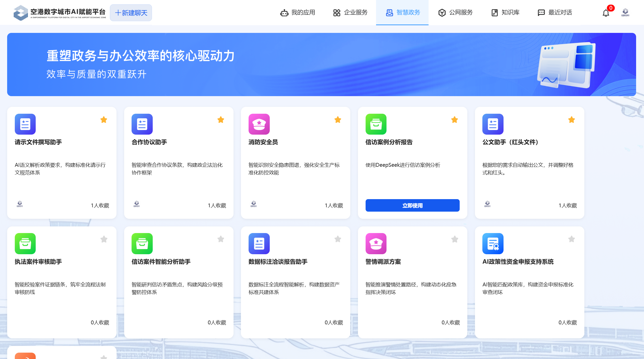
Task: Open the 合作协议助手 app icon
Action: click(142, 124)
